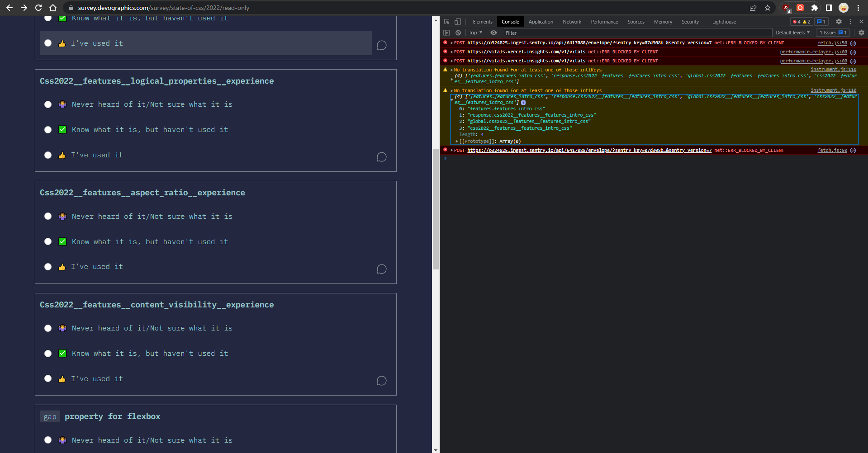
Task: Open the Default levels dropdown
Action: click(x=792, y=33)
